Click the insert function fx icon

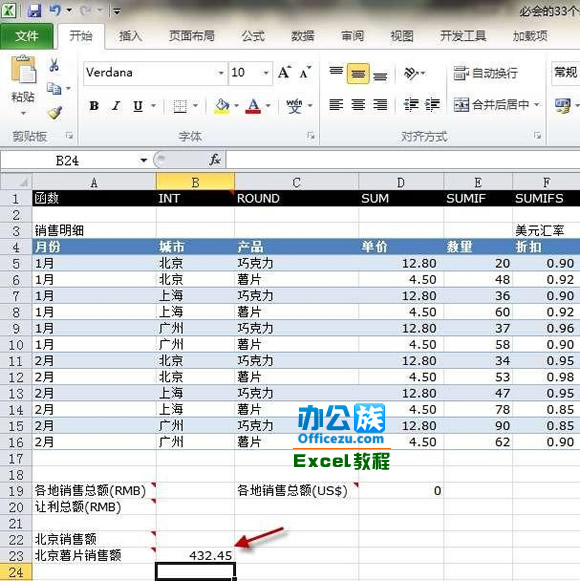pos(215,160)
